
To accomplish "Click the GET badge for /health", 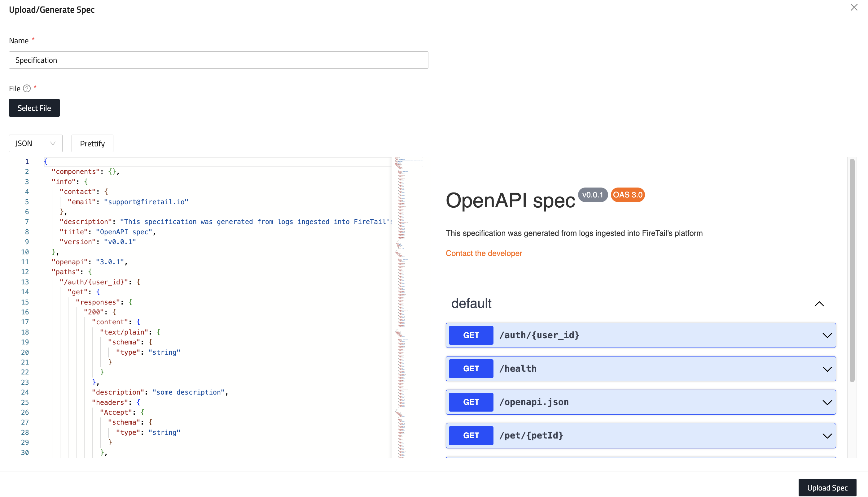I will [471, 369].
